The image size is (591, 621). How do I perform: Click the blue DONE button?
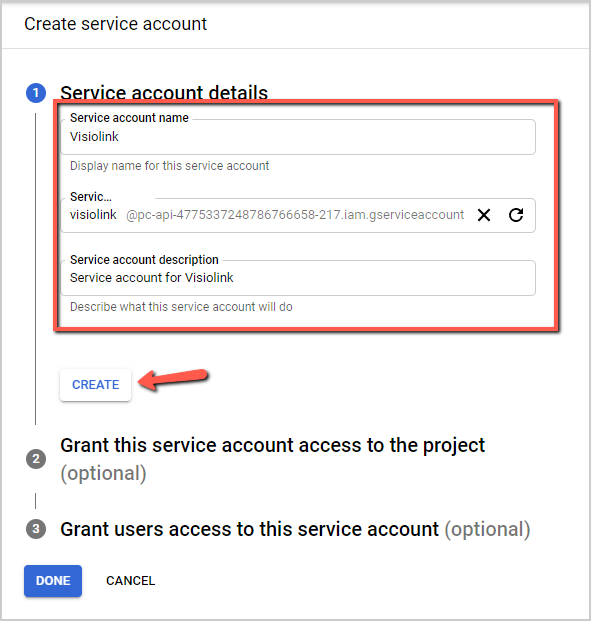[x=53, y=581]
